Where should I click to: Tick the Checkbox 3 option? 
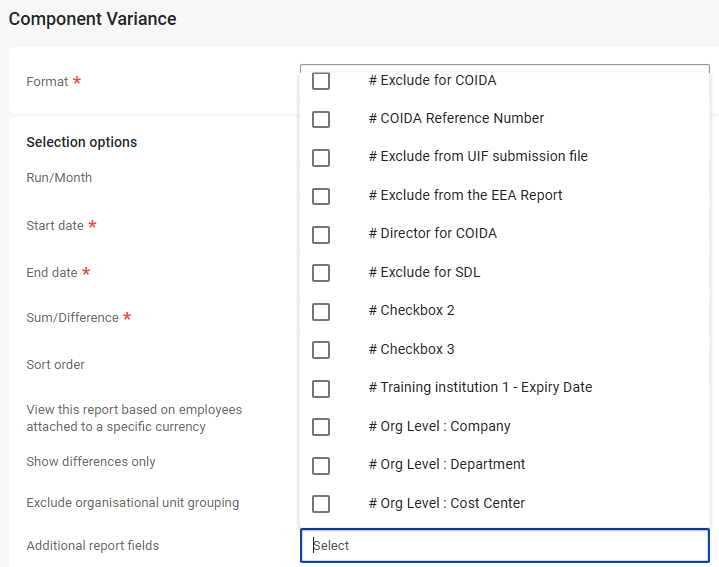pos(321,350)
